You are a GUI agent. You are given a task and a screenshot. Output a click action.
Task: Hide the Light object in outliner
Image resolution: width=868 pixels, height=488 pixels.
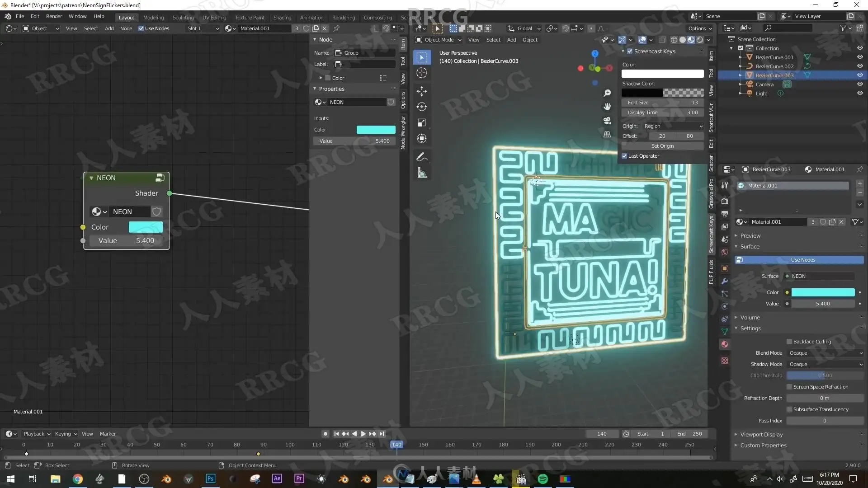[x=860, y=94]
